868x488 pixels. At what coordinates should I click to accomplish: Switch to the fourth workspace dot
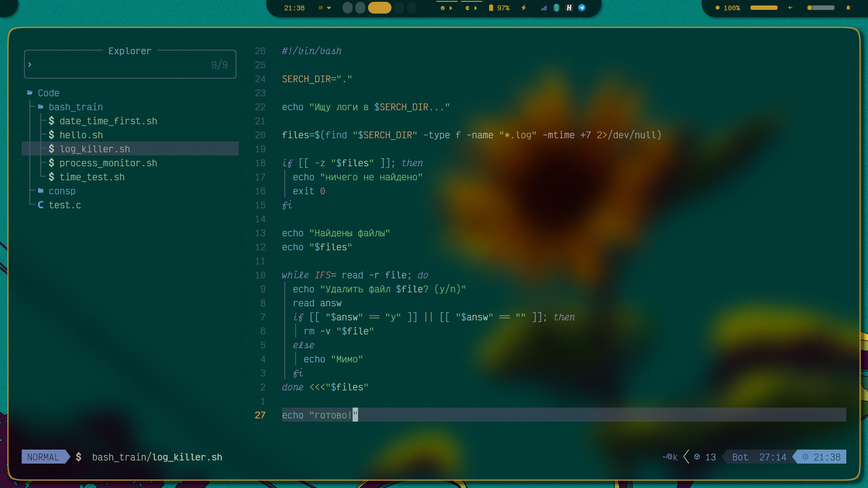399,8
